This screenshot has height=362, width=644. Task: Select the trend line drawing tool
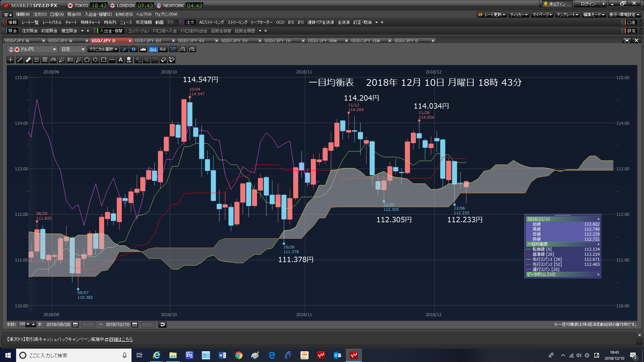[20, 60]
